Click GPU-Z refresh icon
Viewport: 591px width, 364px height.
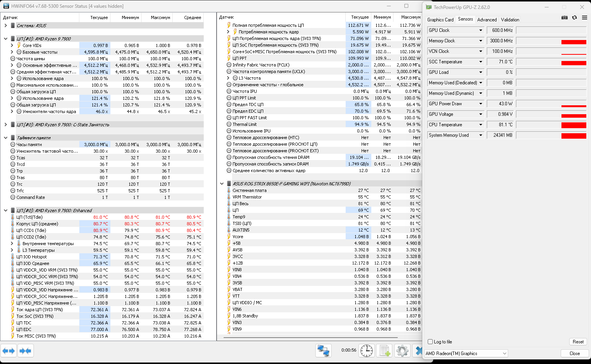click(574, 17)
